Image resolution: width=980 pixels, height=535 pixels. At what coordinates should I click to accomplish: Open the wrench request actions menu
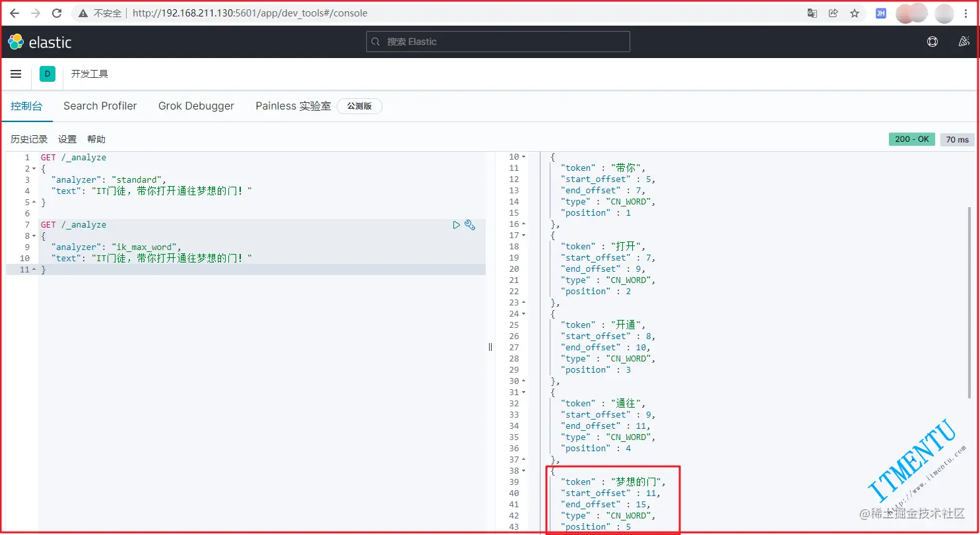(470, 225)
